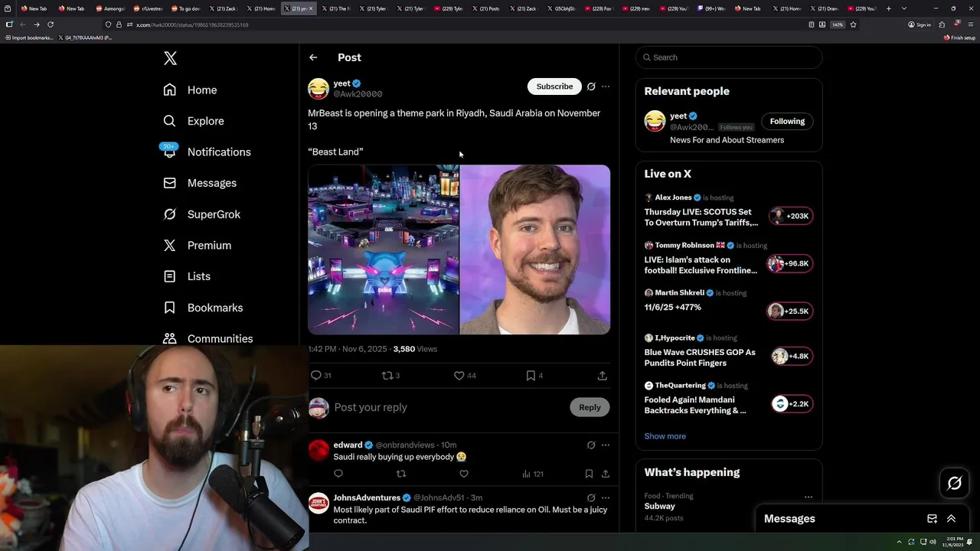Click Show more under Live on X
Image resolution: width=980 pixels, height=551 pixels.
pyautogui.click(x=665, y=436)
